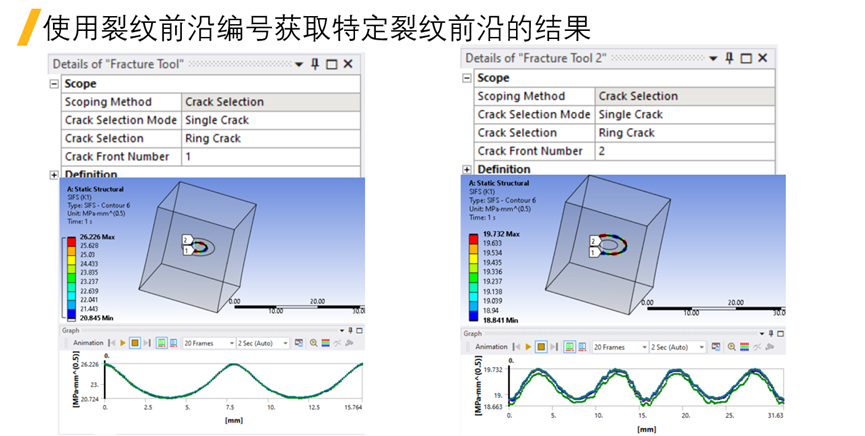Click Single Crack value in Fracture Tool 2
The image size is (865, 436).
coord(685,115)
